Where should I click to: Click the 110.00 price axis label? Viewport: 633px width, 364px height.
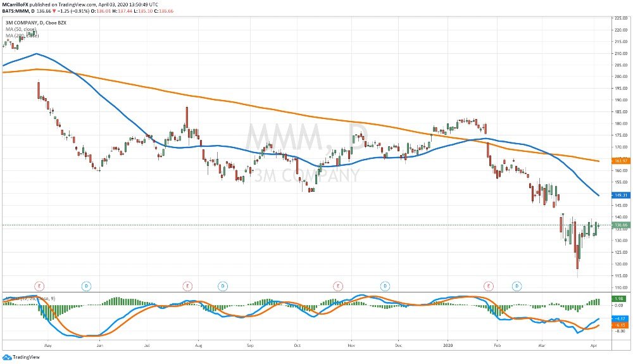620,288
